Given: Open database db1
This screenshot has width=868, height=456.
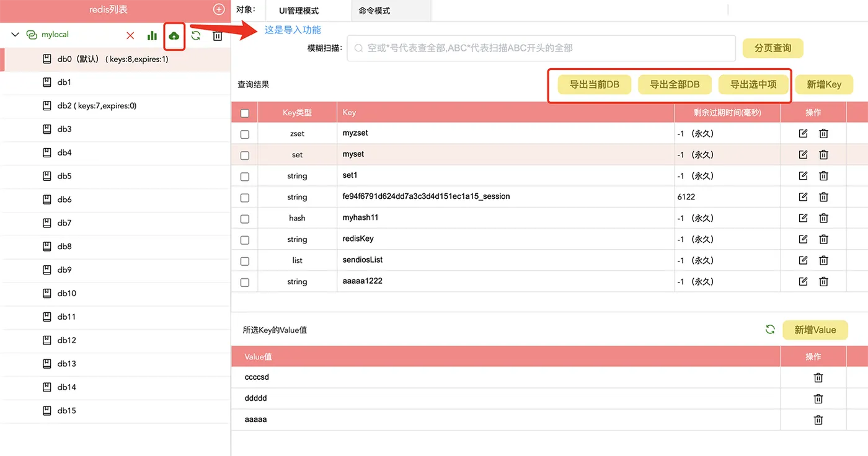Looking at the screenshot, I should tap(115, 82).
